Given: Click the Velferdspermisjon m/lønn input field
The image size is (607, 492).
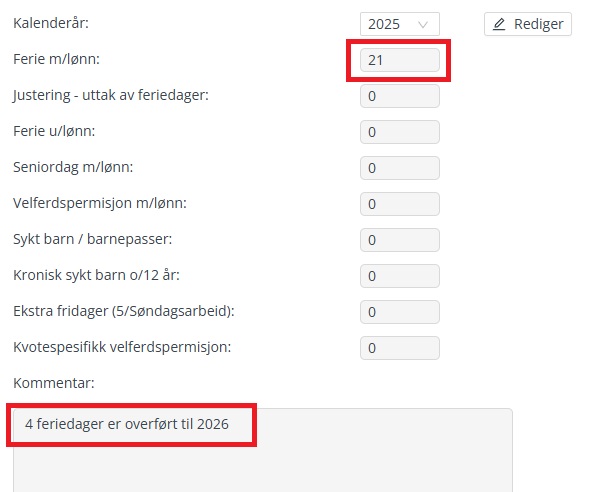Looking at the screenshot, I should [x=399, y=204].
